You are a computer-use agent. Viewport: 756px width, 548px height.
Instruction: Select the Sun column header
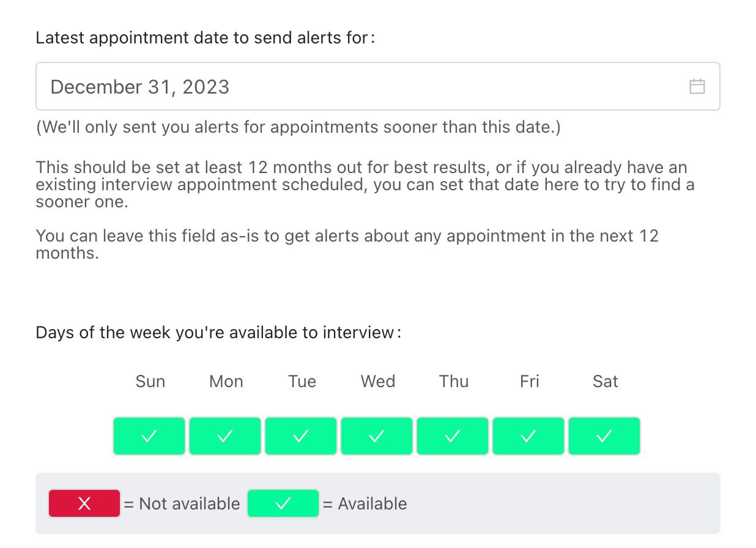(150, 381)
